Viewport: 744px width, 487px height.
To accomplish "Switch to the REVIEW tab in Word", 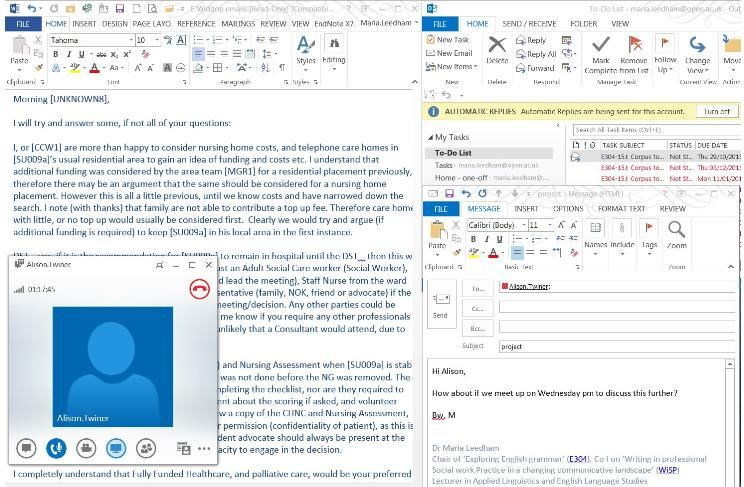I will point(273,24).
